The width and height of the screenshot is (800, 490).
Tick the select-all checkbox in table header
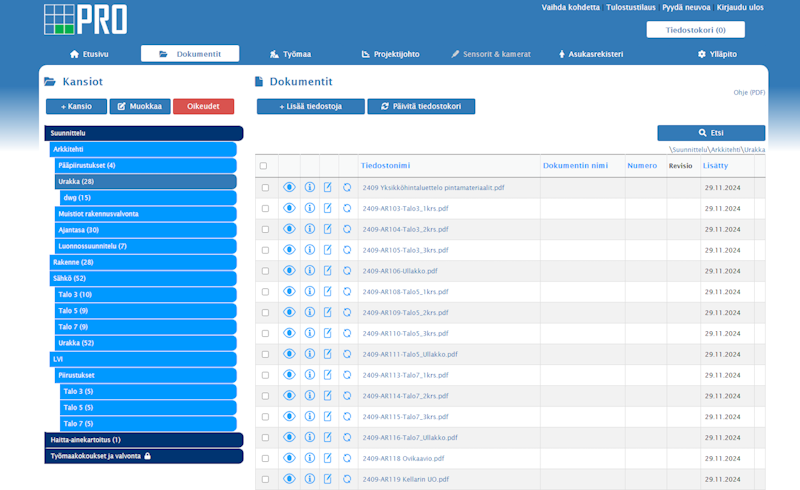(x=264, y=166)
